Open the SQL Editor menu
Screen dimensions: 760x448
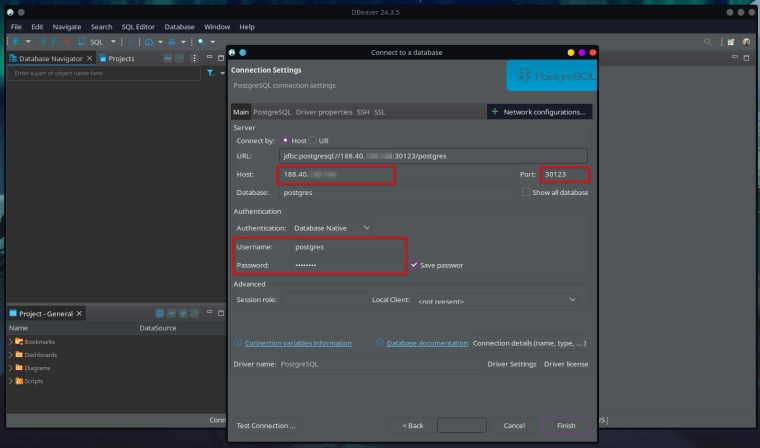(x=138, y=27)
